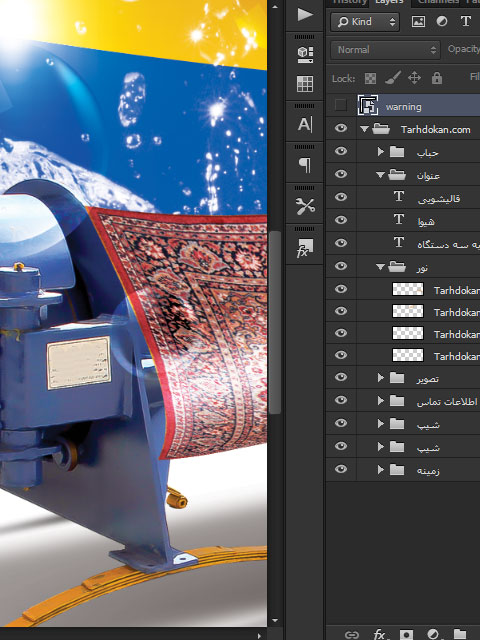This screenshot has height=640, width=480.
Task: Click T icon of سه دستگاه layer
Action: (399, 242)
